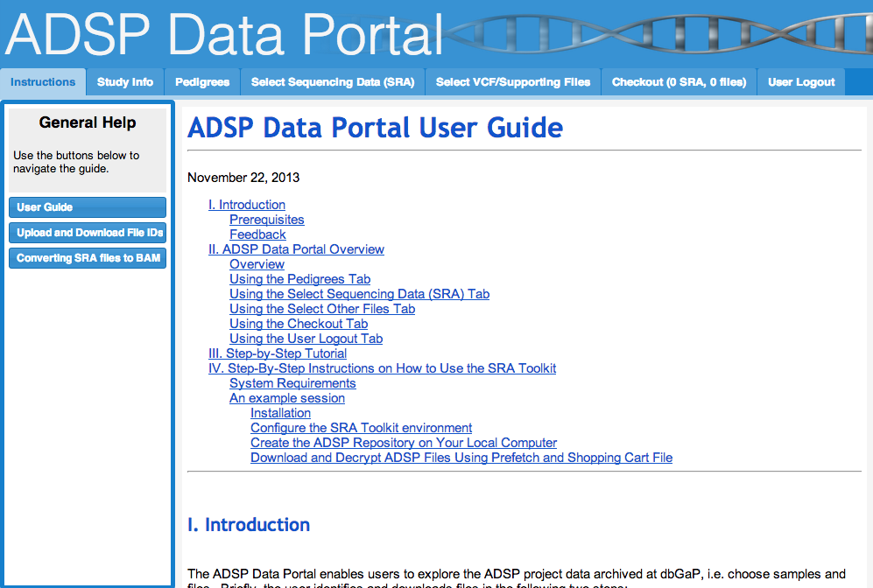Viewport: 873px width, 588px height.
Task: Follow the System Requirements link
Action: 292,383
